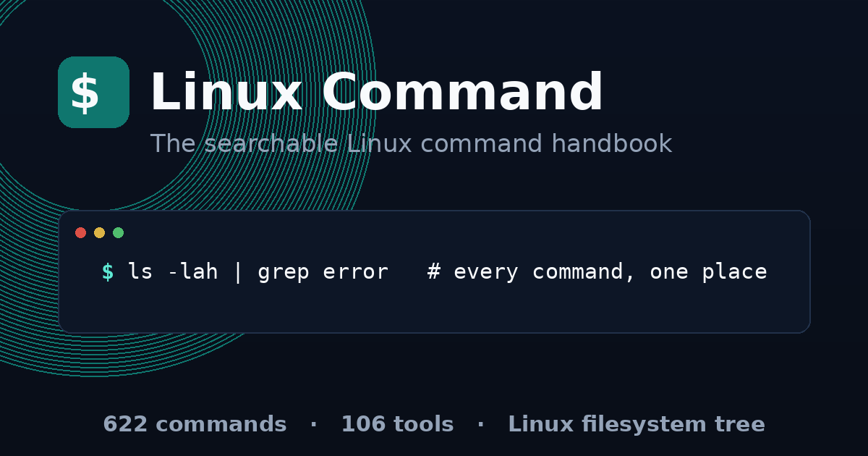Viewport: 868px width, 456px height.
Task: Click the red terminal window dot
Action: [x=80, y=232]
